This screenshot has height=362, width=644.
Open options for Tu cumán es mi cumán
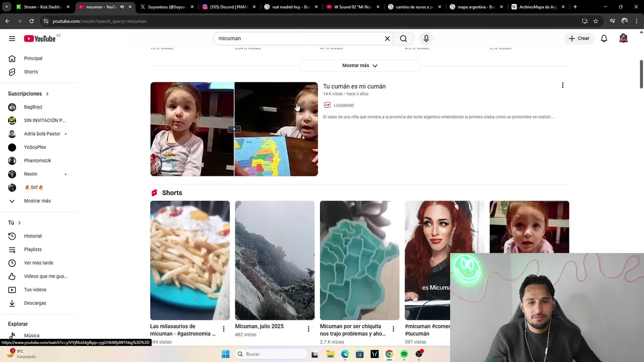click(562, 85)
